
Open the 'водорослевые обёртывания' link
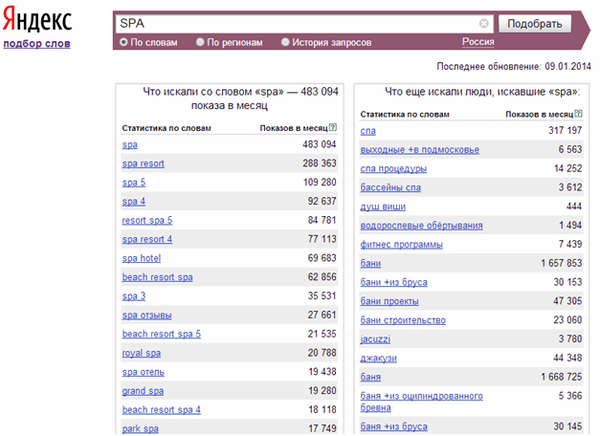coord(421,226)
